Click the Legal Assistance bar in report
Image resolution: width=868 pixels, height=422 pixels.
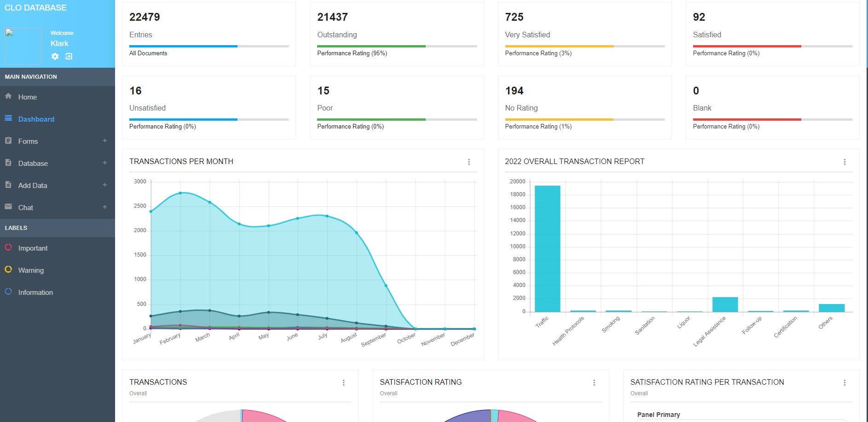pos(725,305)
